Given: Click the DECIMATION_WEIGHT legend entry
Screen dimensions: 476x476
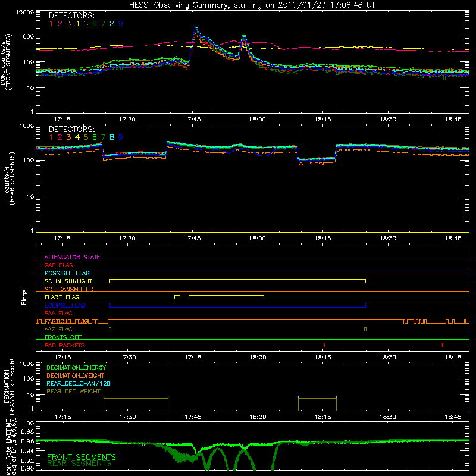Looking at the screenshot, I should [x=76, y=376].
